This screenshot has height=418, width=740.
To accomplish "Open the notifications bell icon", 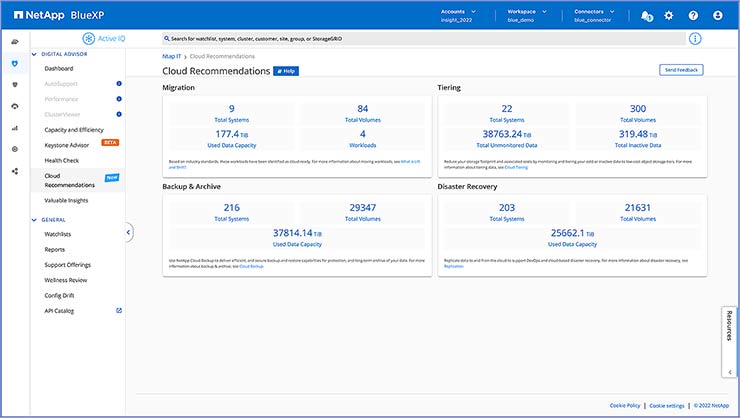I will 647,16.
